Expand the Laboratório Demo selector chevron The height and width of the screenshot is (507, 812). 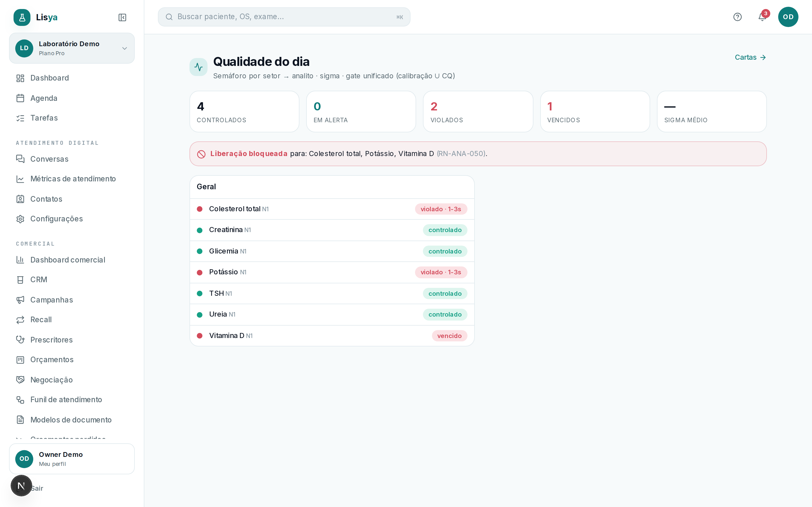125,48
